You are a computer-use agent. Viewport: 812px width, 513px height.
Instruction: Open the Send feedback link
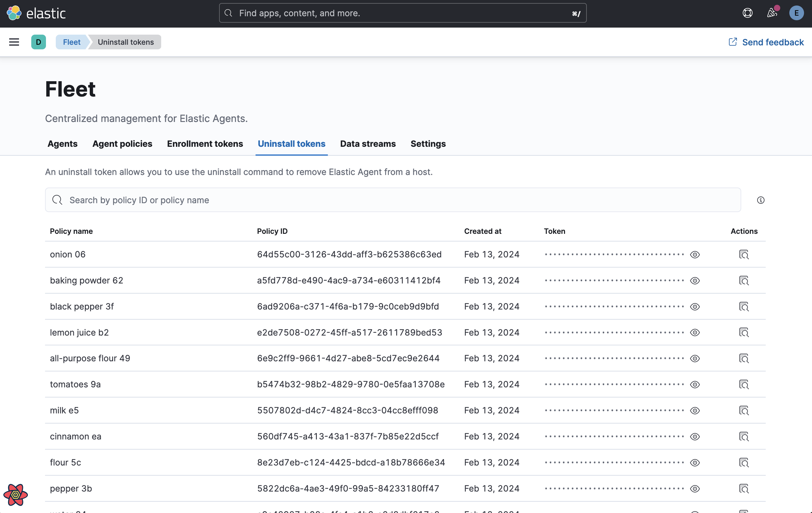coord(766,42)
